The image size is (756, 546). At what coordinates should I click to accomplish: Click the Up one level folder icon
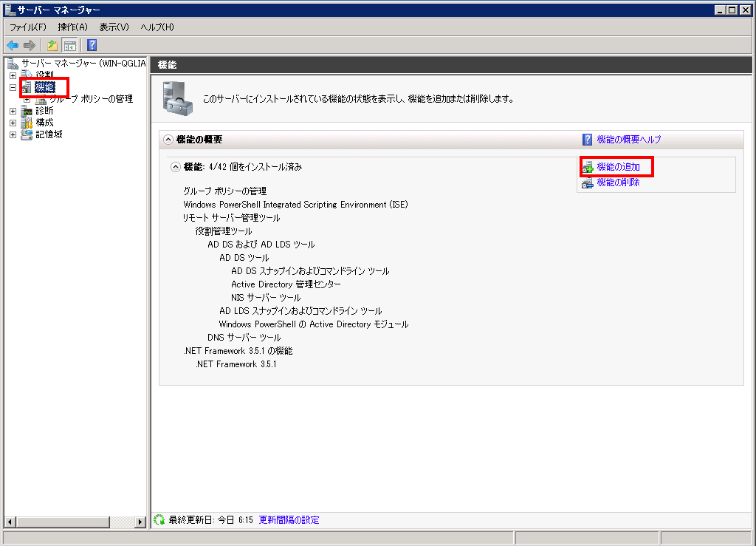click(52, 45)
